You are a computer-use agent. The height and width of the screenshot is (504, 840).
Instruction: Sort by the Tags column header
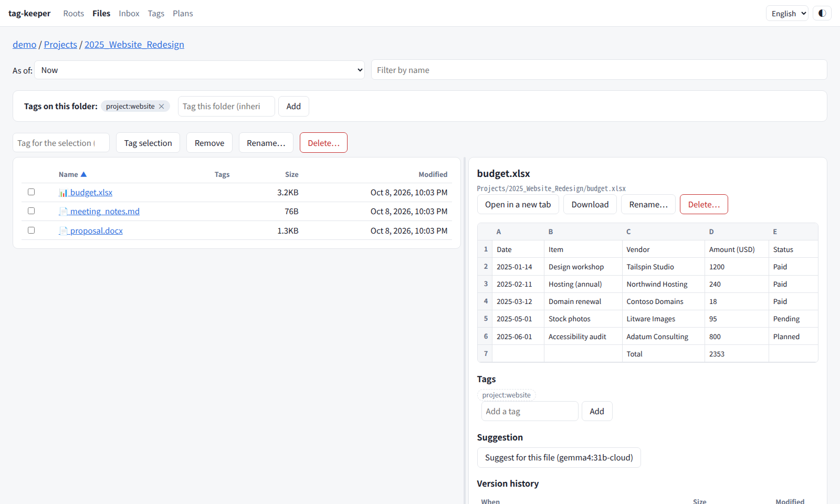[x=222, y=174]
